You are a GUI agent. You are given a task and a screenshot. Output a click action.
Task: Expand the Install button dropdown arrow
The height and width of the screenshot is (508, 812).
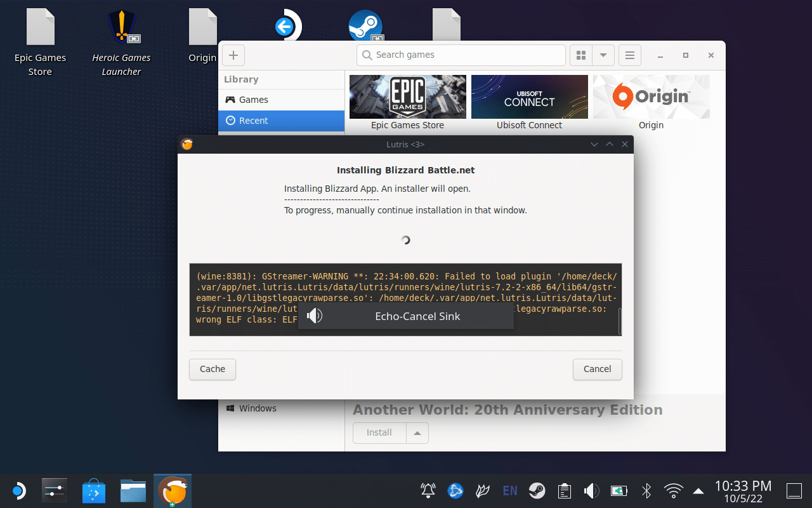click(417, 433)
